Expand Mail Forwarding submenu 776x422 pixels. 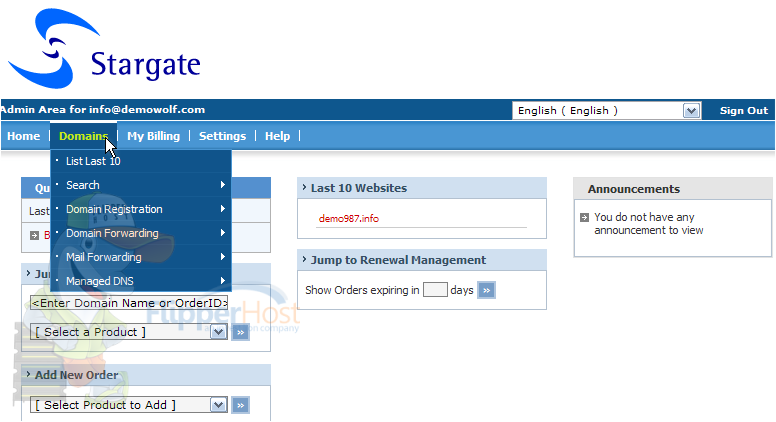point(141,257)
